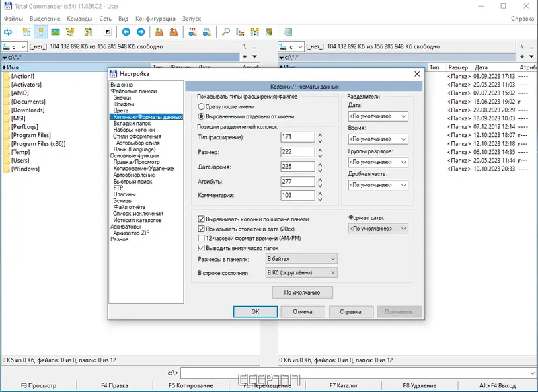Select 'Шрифты' in the settings list
The image size is (538, 392).
[x=124, y=104]
